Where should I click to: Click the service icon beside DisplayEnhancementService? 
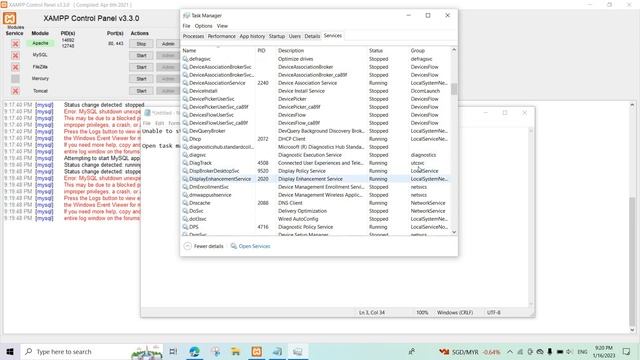pyautogui.click(x=185, y=179)
